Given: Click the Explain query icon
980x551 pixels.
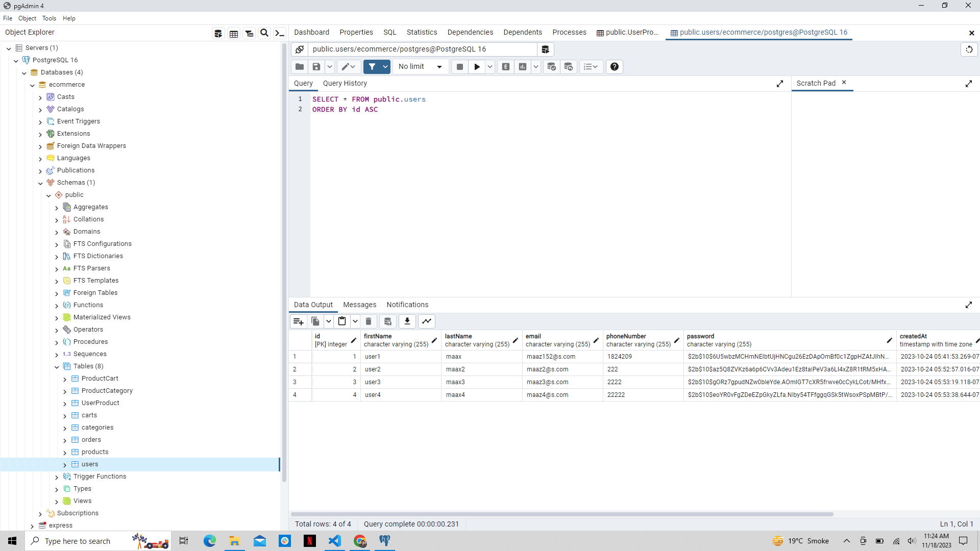Looking at the screenshot, I should pos(506,67).
